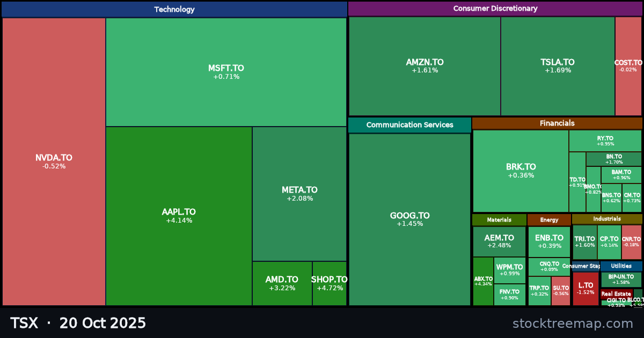The image size is (644, 338).
Task: Open the WPM.TO tile
Action: pos(509,270)
